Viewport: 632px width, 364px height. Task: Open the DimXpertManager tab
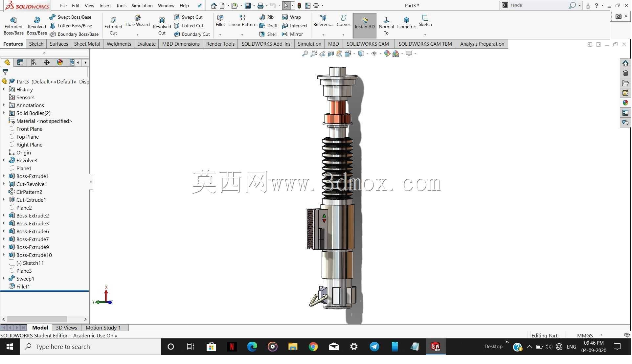click(47, 62)
